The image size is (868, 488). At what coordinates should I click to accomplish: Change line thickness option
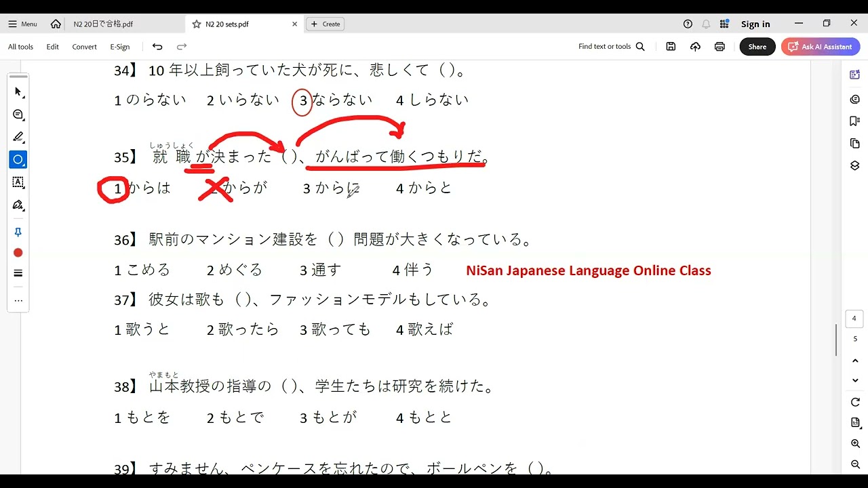click(18, 273)
